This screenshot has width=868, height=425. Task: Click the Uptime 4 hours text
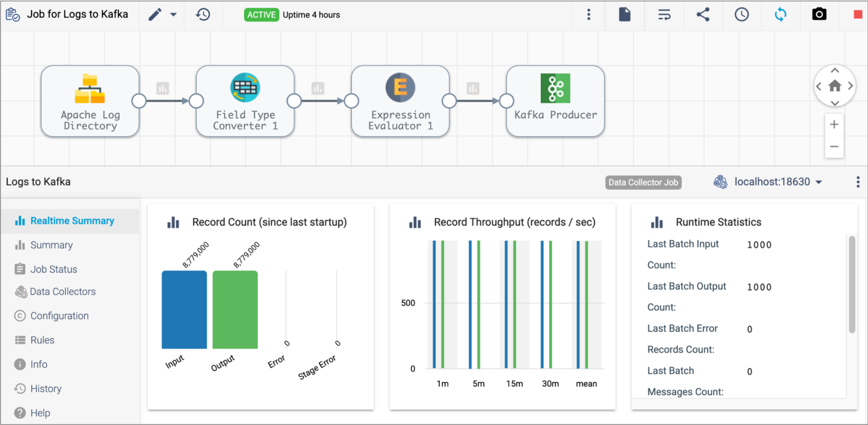[x=311, y=15]
